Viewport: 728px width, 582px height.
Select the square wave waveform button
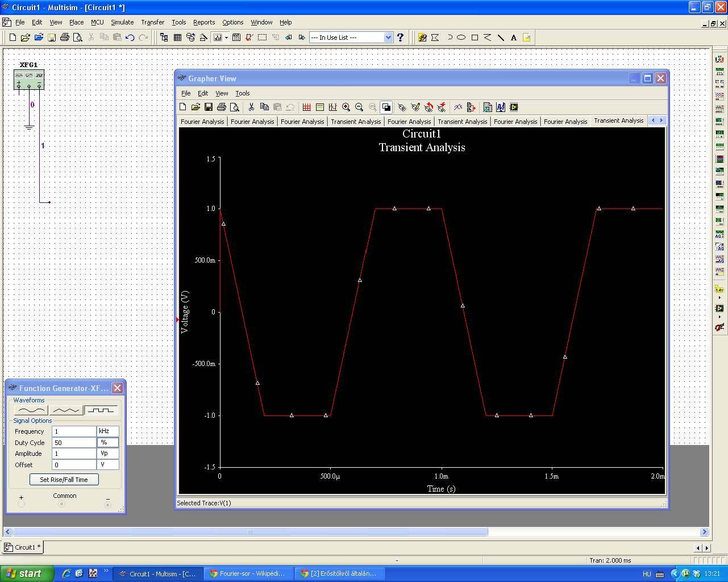102,410
